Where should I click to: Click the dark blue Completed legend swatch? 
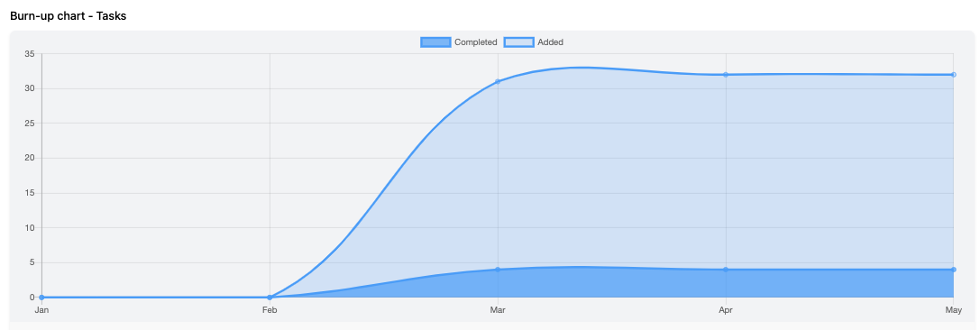click(435, 42)
